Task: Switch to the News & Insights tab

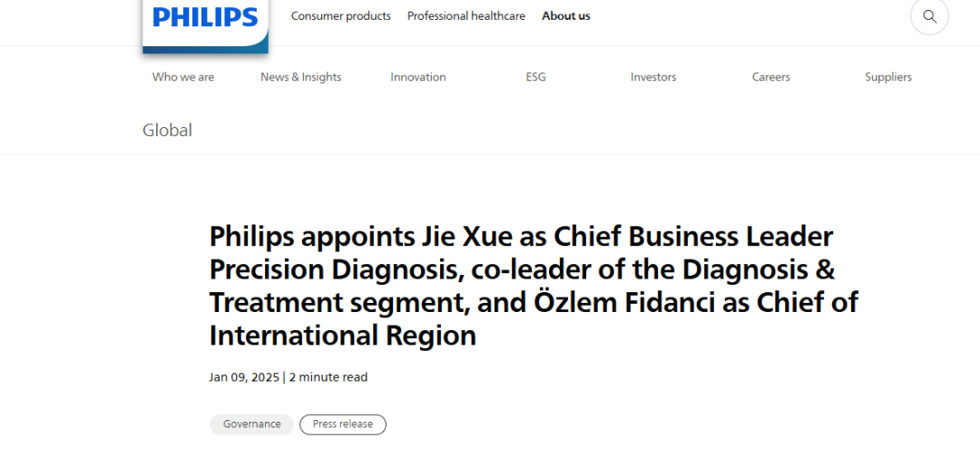Action: (x=300, y=77)
